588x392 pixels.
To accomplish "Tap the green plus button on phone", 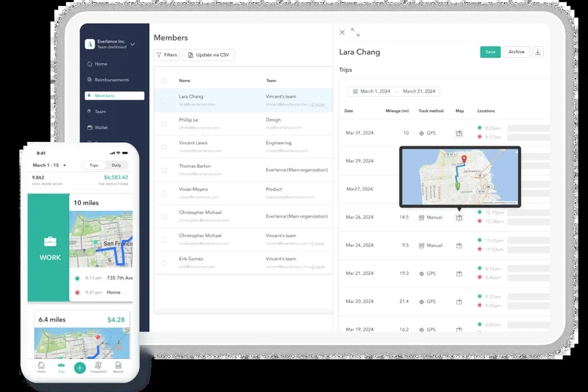I will tap(79, 368).
